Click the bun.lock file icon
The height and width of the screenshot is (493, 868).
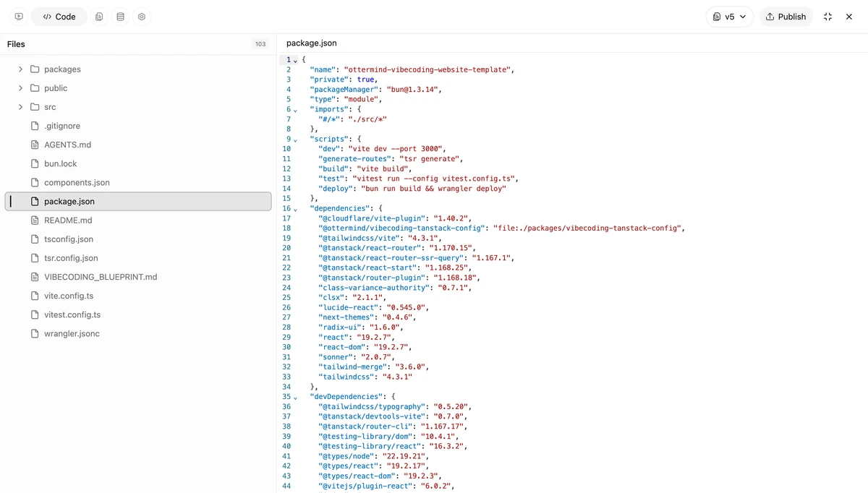click(x=35, y=163)
